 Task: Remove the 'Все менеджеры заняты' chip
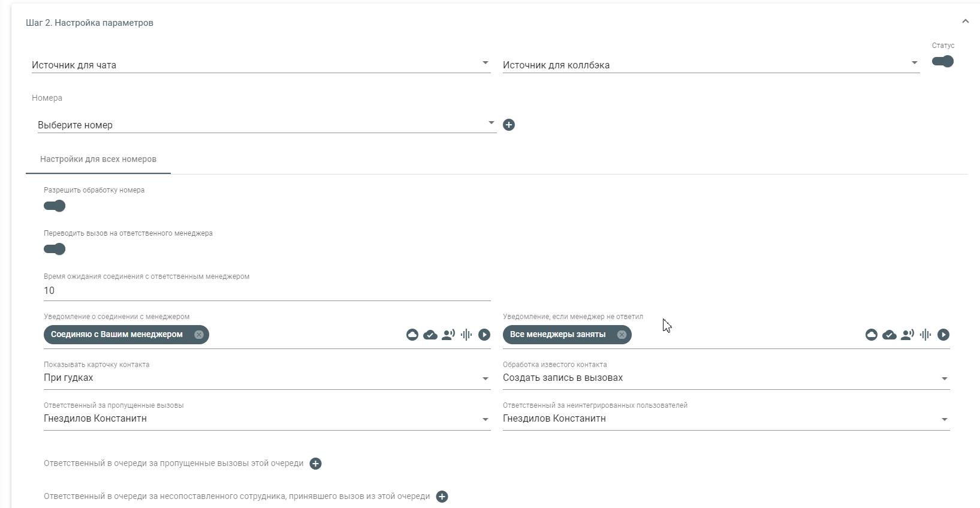tap(622, 335)
